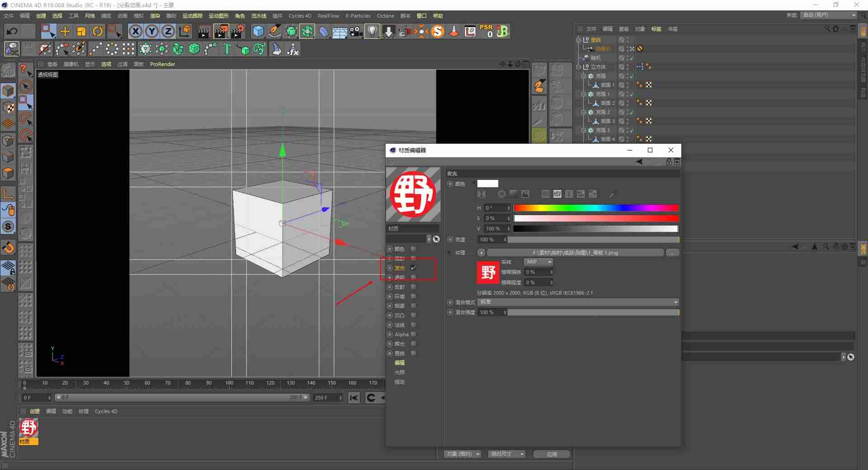868x470 pixels.
Task: Click the search magnifier in Object Manager
Action: [827, 29]
